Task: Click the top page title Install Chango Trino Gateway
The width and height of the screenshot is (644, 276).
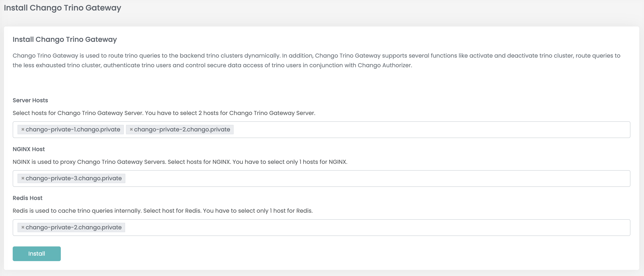Action: (x=63, y=8)
